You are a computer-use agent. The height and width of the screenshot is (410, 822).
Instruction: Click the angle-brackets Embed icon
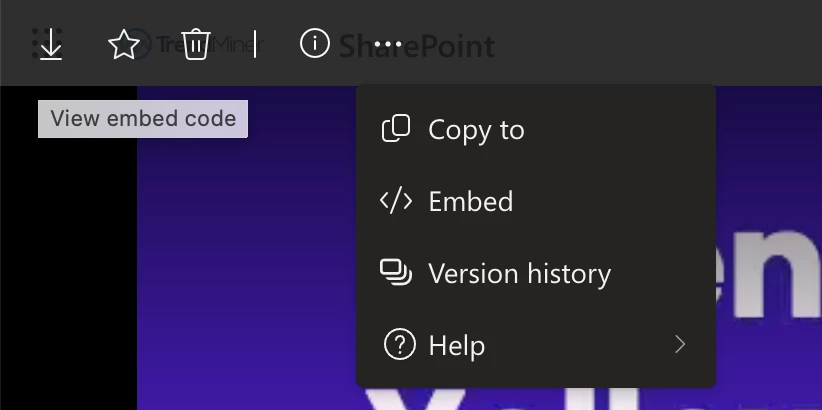397,201
